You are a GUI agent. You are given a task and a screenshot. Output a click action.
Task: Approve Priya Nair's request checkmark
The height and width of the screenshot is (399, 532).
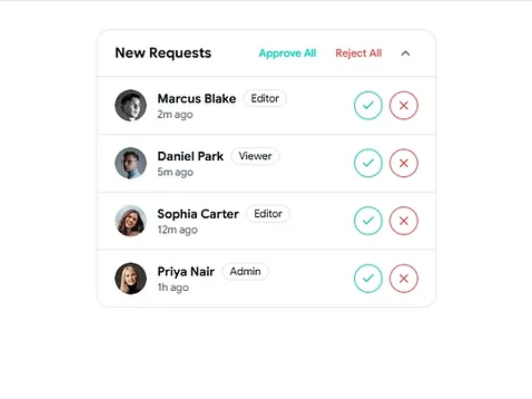pyautogui.click(x=368, y=278)
